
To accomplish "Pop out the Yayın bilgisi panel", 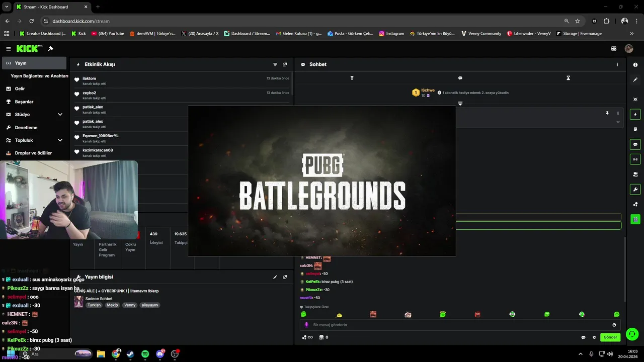I will pyautogui.click(x=285, y=277).
